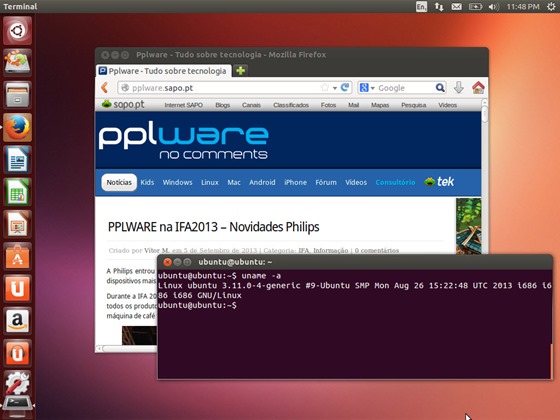
Task: Open the battery indicator menu
Action: (475, 6)
